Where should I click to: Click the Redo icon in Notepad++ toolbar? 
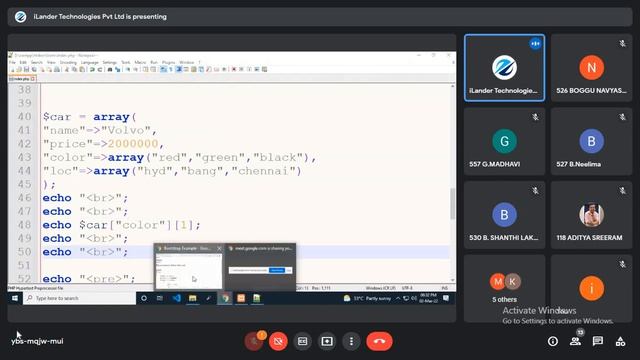pos(100,69)
